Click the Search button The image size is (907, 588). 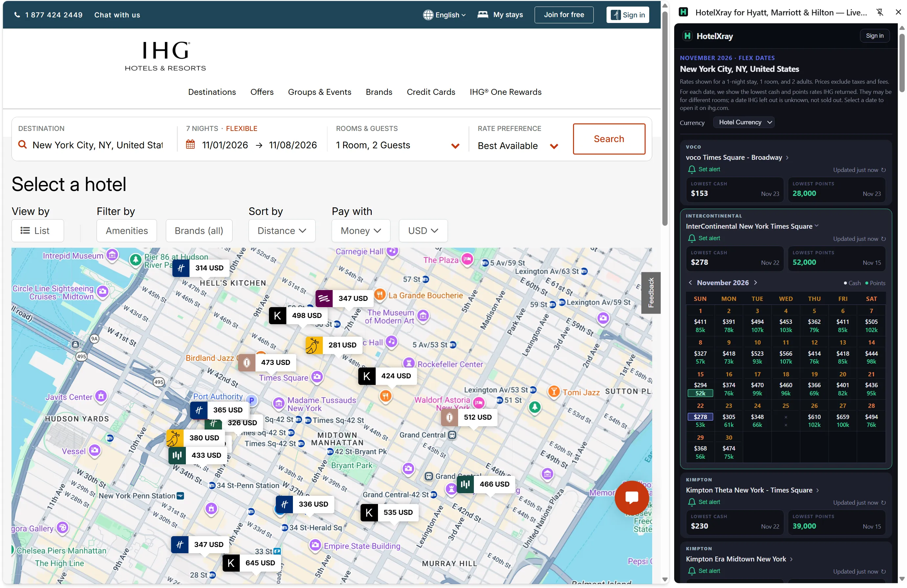609,139
